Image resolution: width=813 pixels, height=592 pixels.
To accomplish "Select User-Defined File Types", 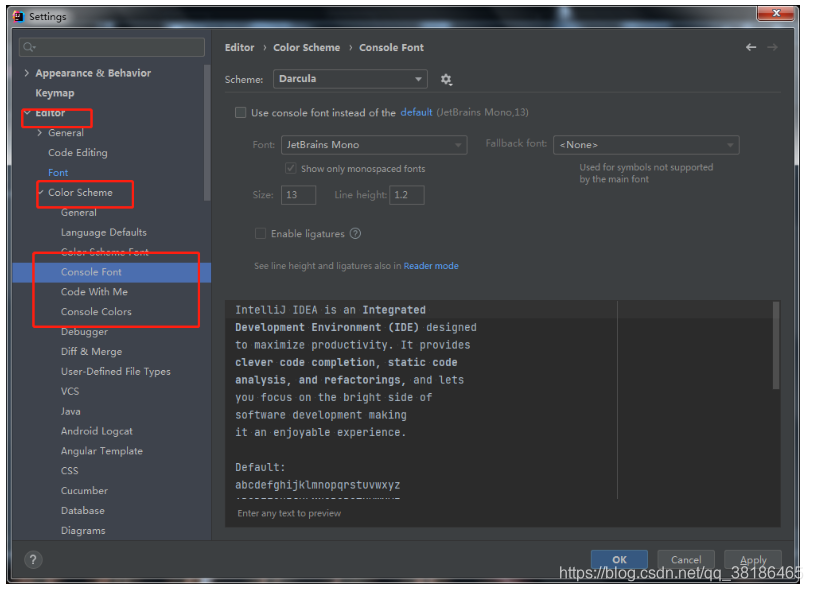I will pyautogui.click(x=116, y=371).
